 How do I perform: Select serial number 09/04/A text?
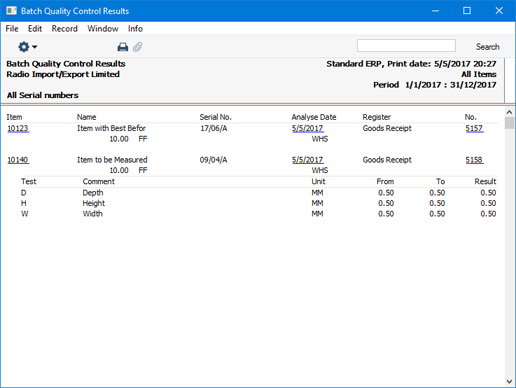coord(214,160)
